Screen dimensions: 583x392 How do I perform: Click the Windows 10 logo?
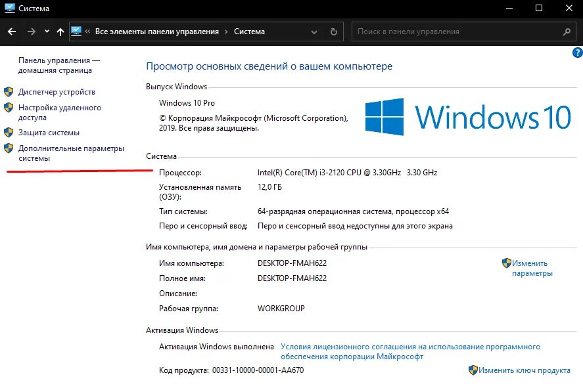coord(468,117)
